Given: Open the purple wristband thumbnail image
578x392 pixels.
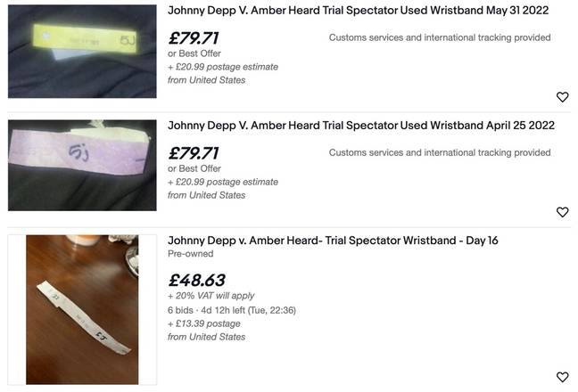Looking at the screenshot, I should coord(82,166).
